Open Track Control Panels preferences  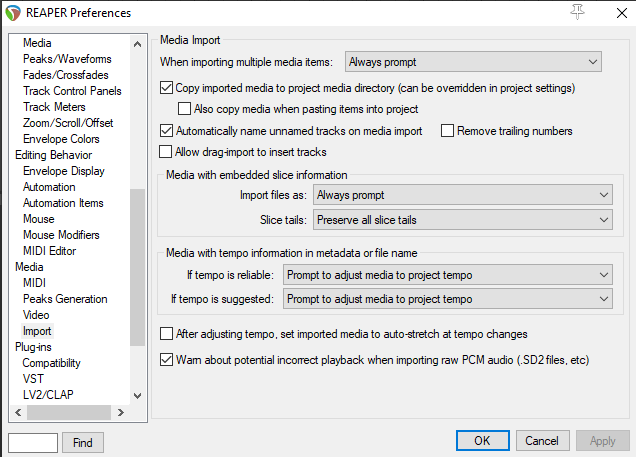72,91
